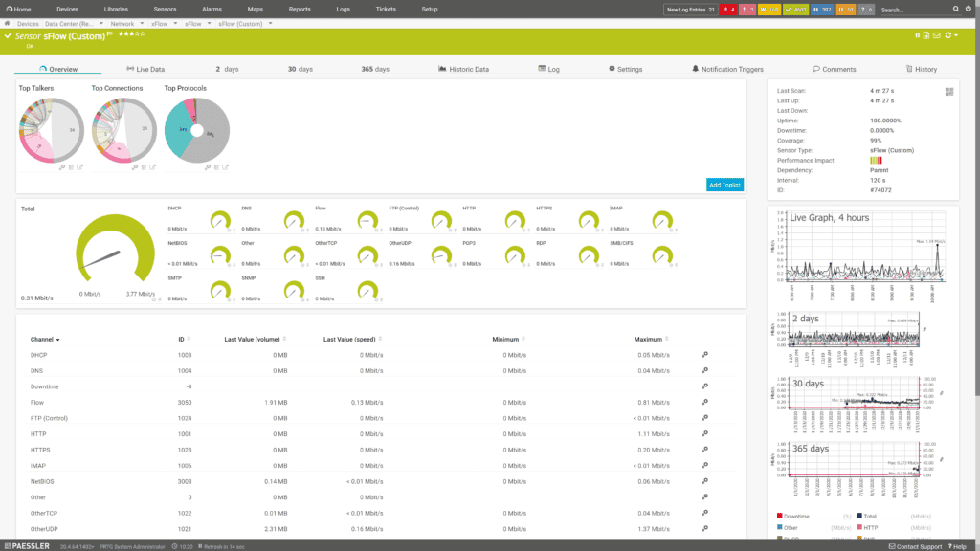The width and height of the screenshot is (980, 551).
Task: Click the home icon in breadcrumb bar
Action: point(7,24)
